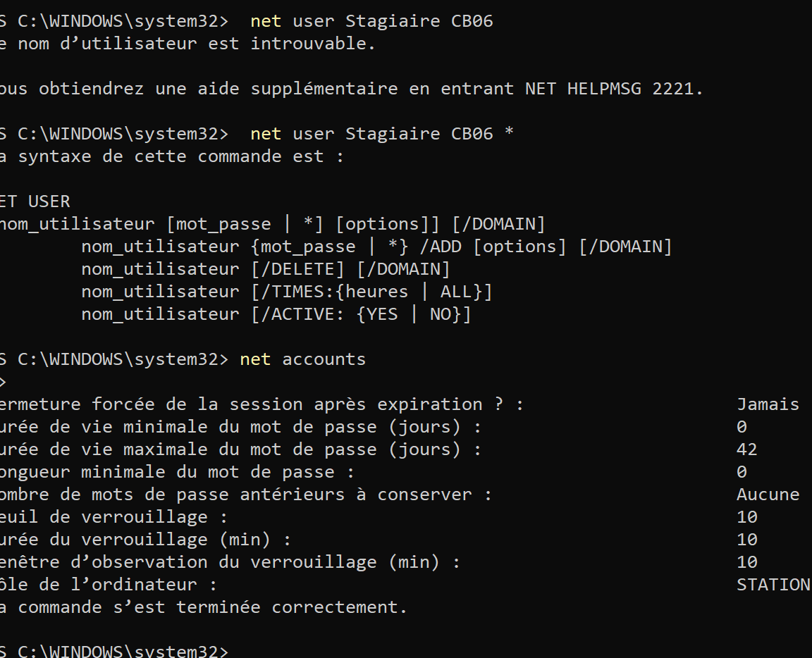Click the 'introuvable' error message word
Screen dimensions: 812x658
(x=312, y=44)
